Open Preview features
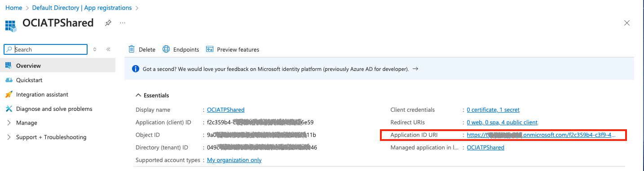Viewport: 644px width, 171px height. (x=233, y=49)
